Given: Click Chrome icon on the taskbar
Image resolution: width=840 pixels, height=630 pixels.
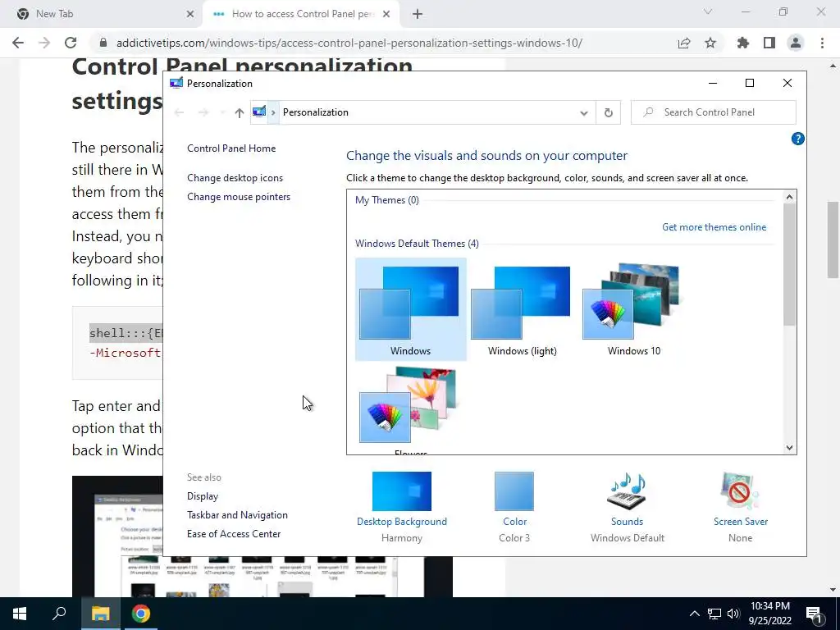Looking at the screenshot, I should (x=141, y=614).
